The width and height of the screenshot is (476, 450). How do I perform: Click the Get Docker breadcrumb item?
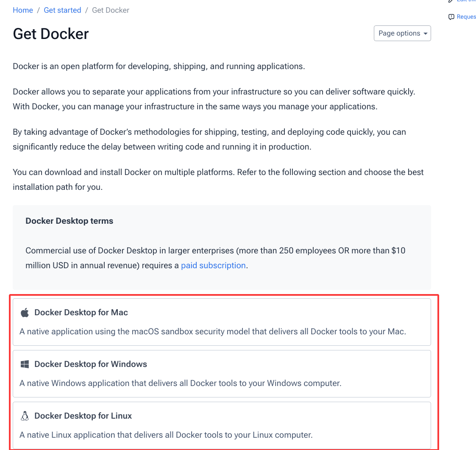(111, 10)
